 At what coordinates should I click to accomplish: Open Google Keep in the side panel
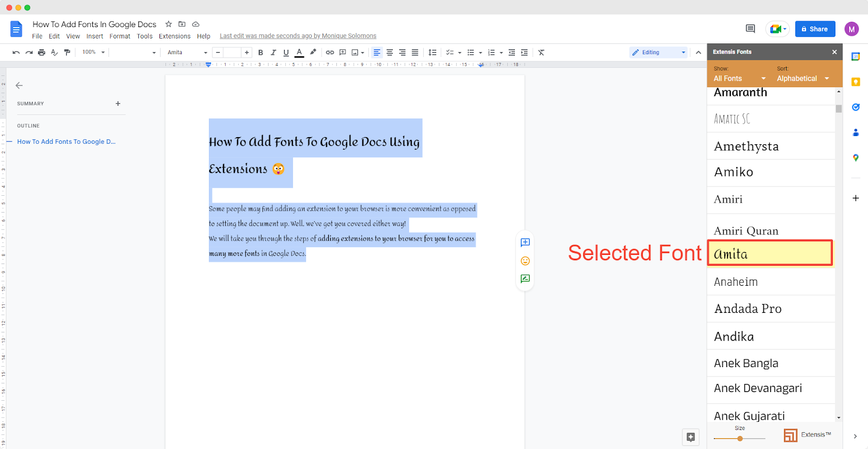pyautogui.click(x=856, y=82)
